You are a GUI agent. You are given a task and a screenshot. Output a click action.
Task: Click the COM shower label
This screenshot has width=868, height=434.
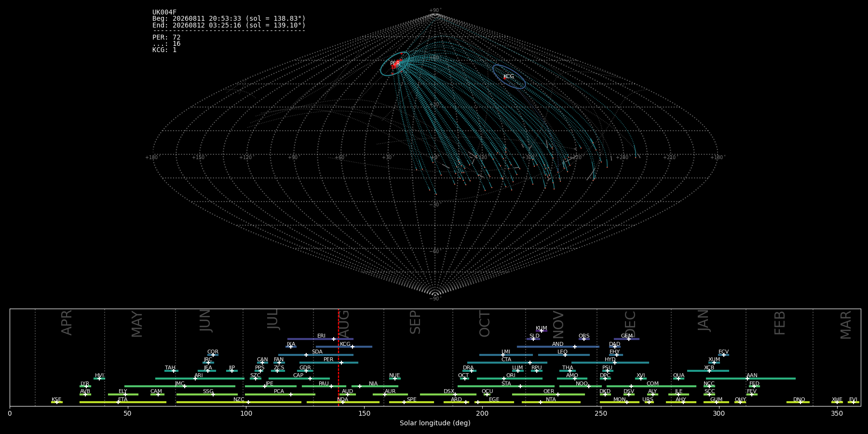tap(652, 384)
